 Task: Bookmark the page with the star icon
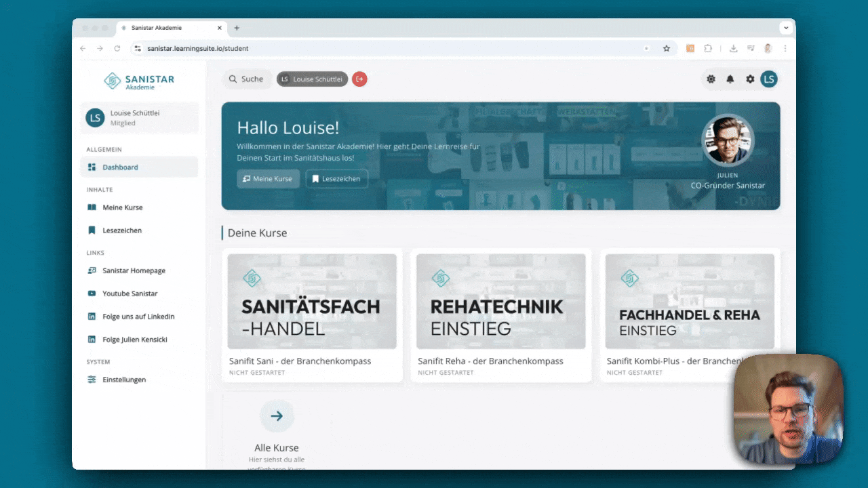667,49
